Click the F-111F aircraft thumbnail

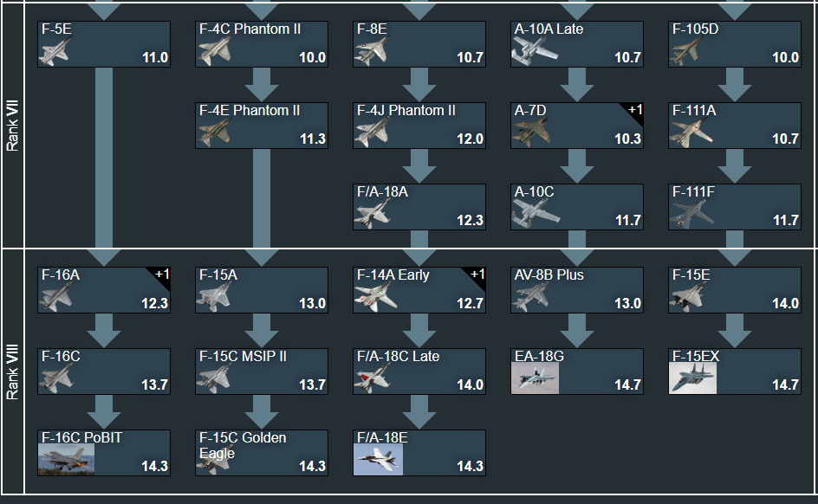coord(691,214)
